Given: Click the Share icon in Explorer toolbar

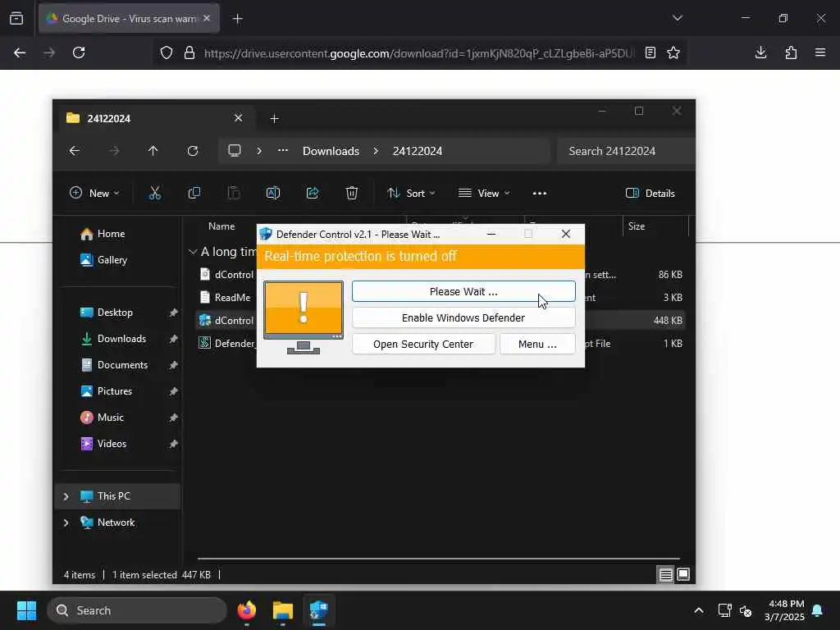Looking at the screenshot, I should [313, 194].
